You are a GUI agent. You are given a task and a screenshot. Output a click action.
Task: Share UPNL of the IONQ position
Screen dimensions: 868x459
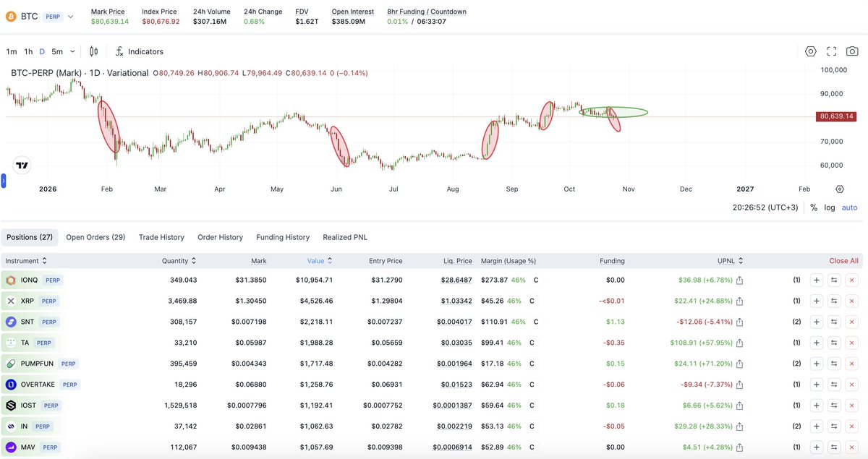coord(740,280)
